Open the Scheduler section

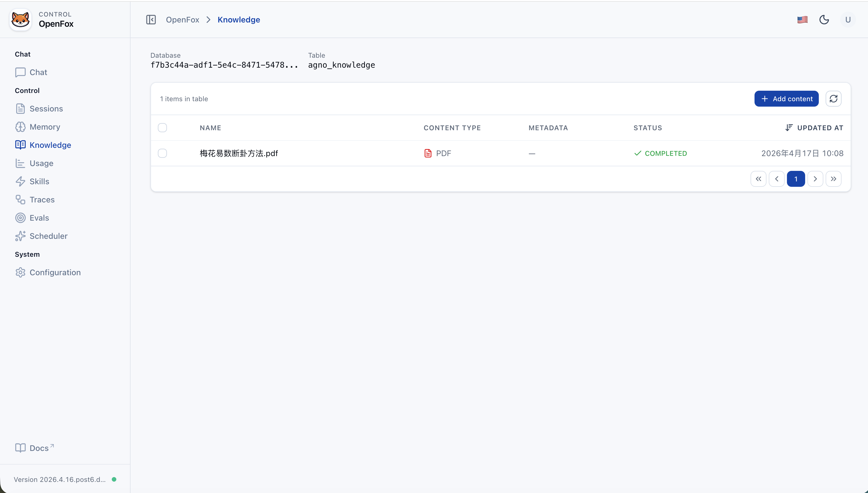49,236
